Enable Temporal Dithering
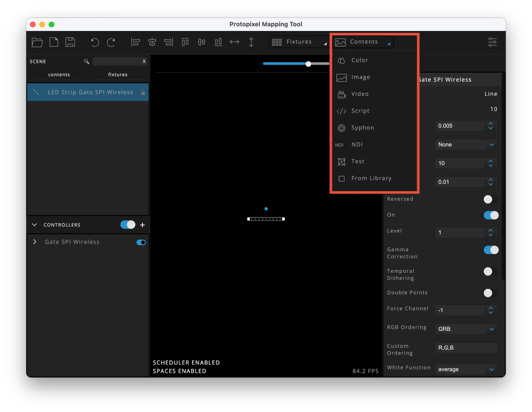Image resolution: width=532 pixels, height=412 pixels. [x=491, y=272]
